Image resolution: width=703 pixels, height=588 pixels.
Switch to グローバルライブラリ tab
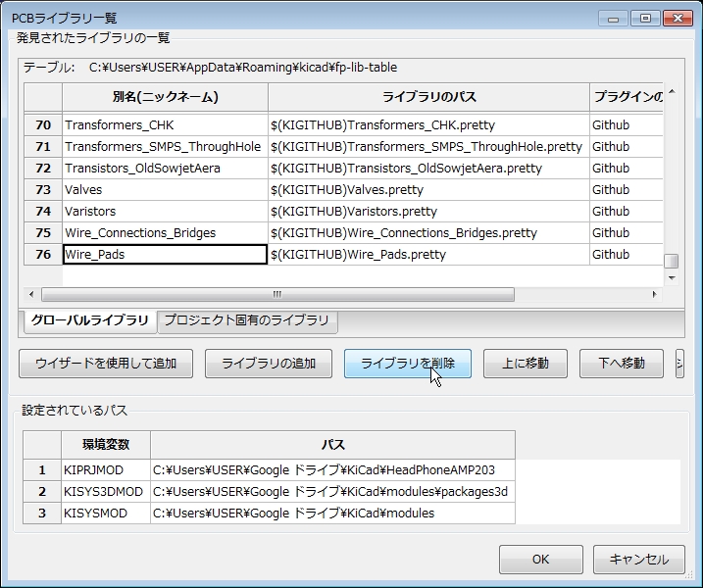pos(89,320)
